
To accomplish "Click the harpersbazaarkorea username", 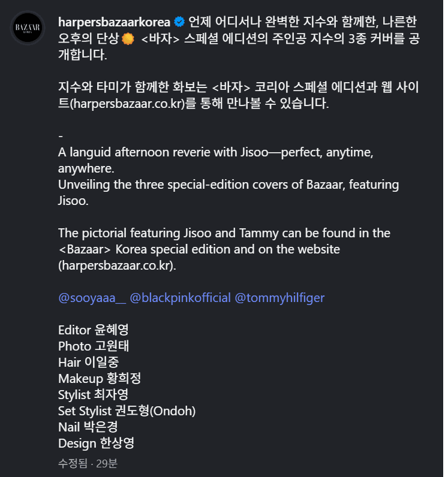I will [x=114, y=23].
